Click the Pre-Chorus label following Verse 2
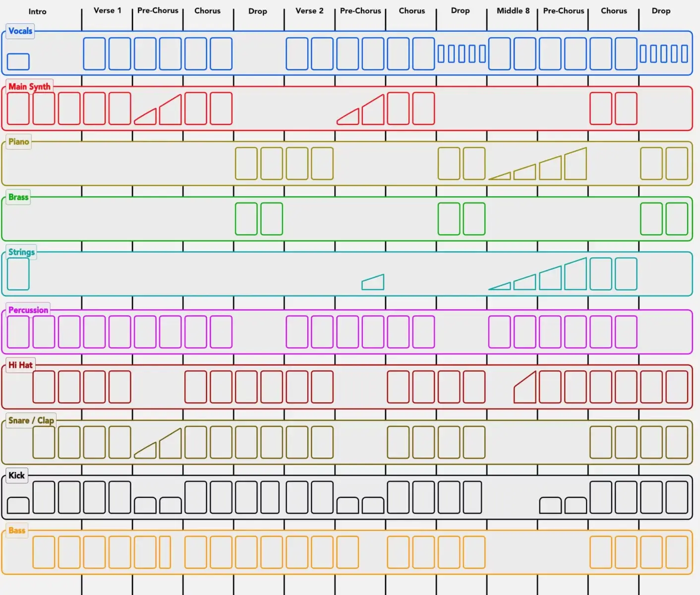 [360, 10]
